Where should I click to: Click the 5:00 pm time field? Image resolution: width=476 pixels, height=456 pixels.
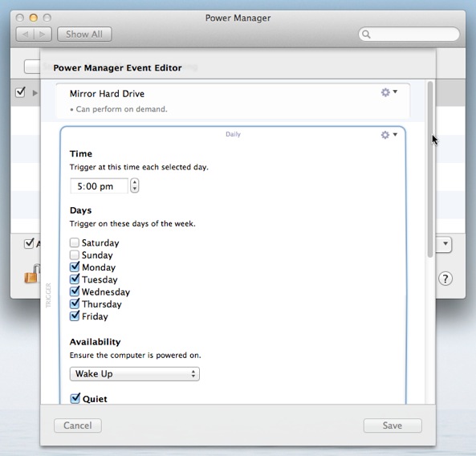point(99,185)
